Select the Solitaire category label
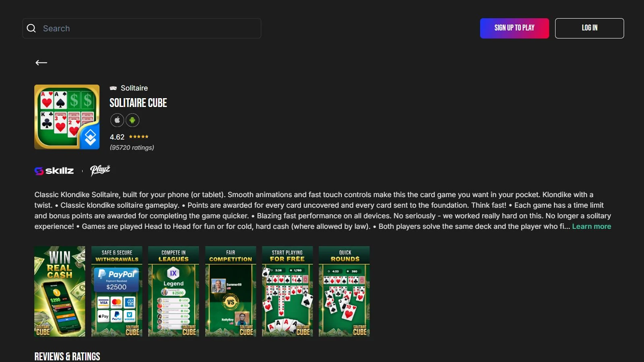The height and width of the screenshot is (362, 644). pyautogui.click(x=134, y=88)
